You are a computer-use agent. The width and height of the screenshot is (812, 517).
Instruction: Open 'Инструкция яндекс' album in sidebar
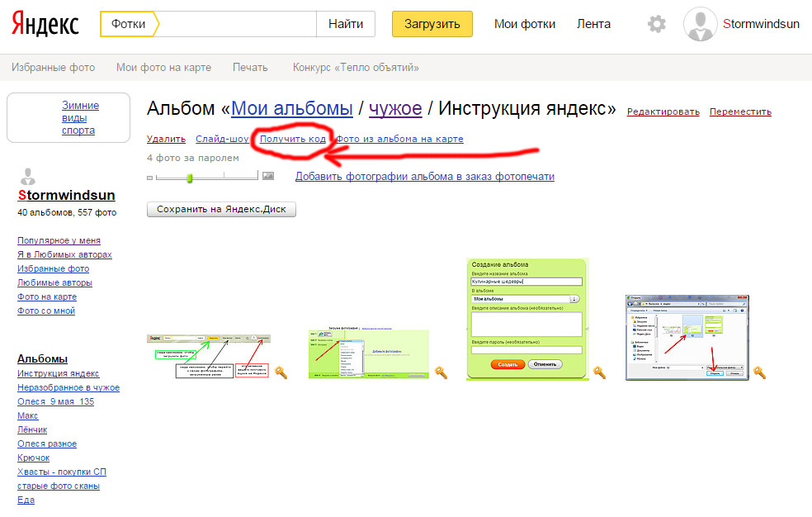58,373
